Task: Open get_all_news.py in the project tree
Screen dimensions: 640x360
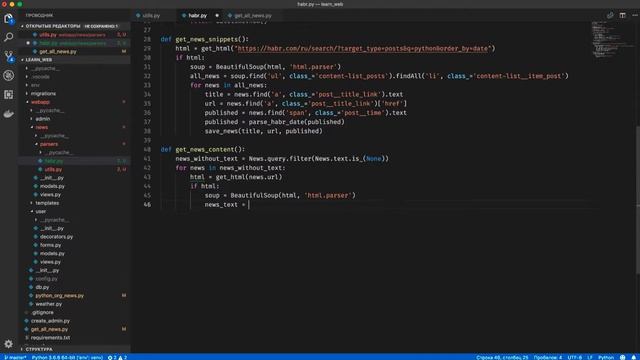Action: click(x=49, y=329)
